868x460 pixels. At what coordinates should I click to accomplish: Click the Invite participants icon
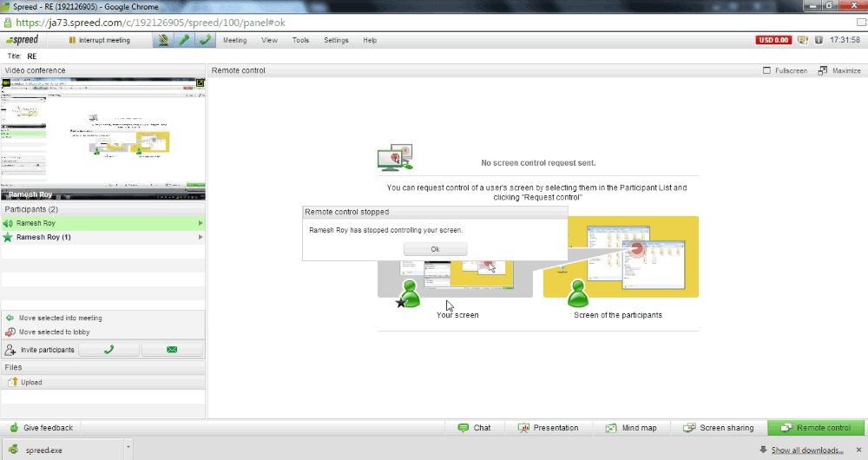[x=10, y=349]
